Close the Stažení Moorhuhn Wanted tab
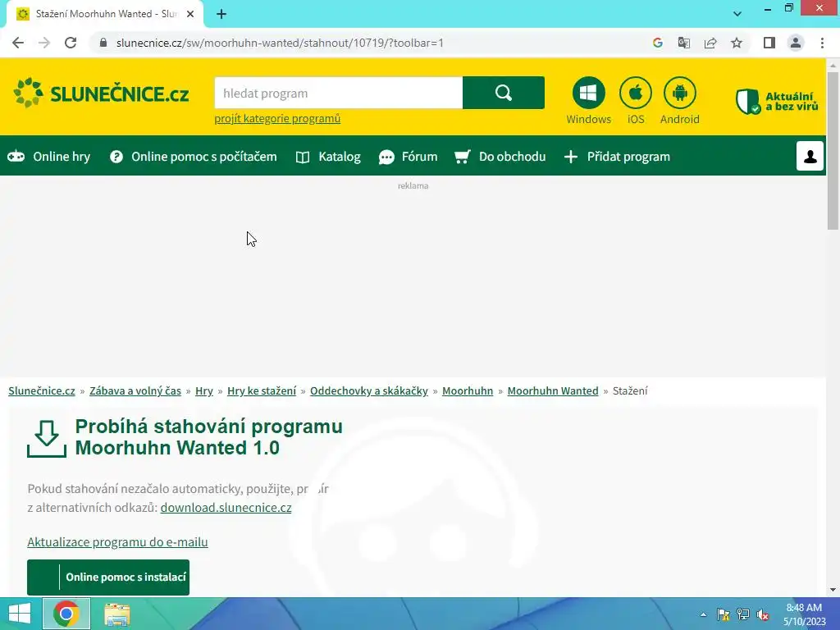Image resolution: width=840 pixels, height=630 pixels. pyautogui.click(x=190, y=15)
